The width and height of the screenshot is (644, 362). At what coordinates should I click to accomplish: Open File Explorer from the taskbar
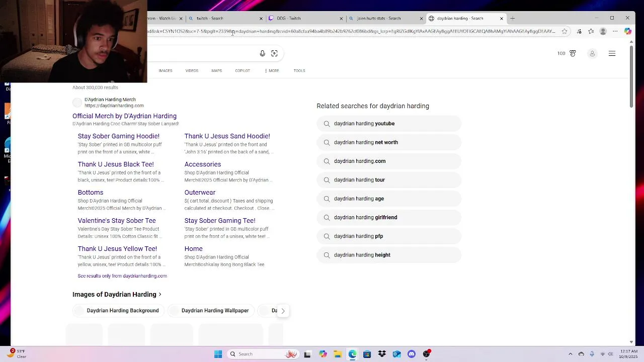(x=338, y=354)
